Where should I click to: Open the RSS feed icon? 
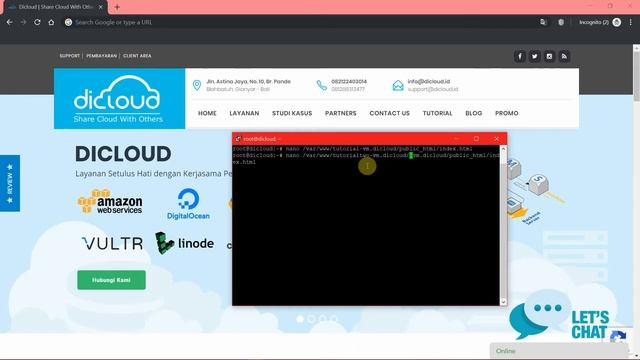click(564, 56)
